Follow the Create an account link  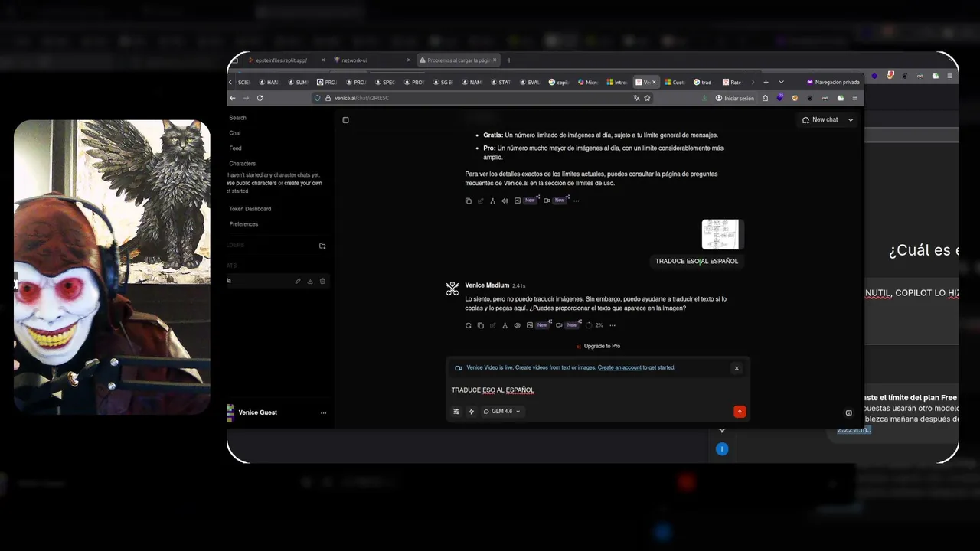[x=619, y=367]
